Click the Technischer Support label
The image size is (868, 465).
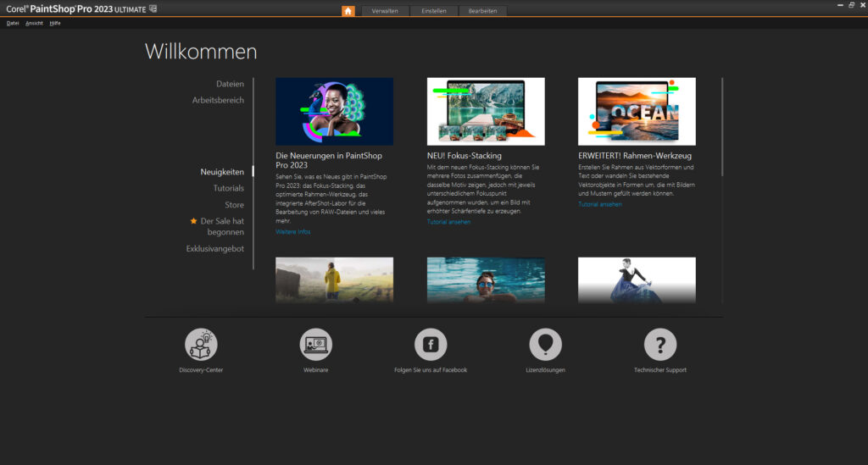(x=659, y=370)
